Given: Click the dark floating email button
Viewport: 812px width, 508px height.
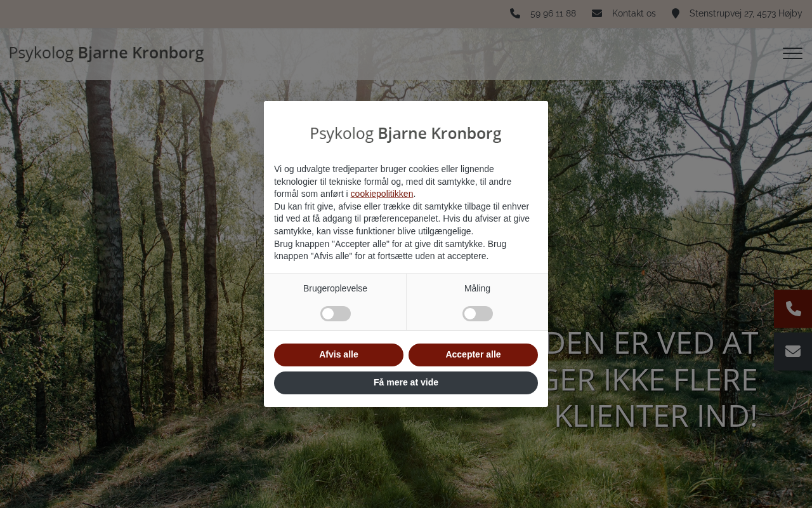Looking at the screenshot, I should [x=793, y=351].
